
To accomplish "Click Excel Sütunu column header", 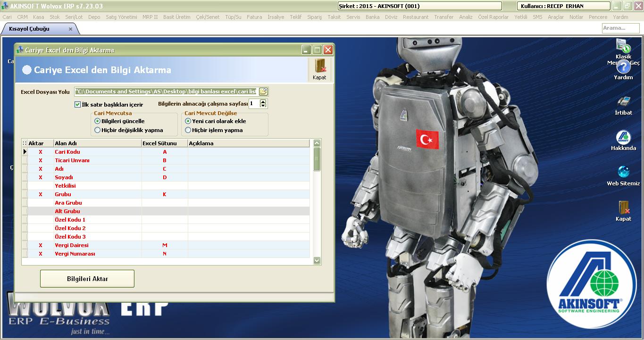I will (x=165, y=143).
